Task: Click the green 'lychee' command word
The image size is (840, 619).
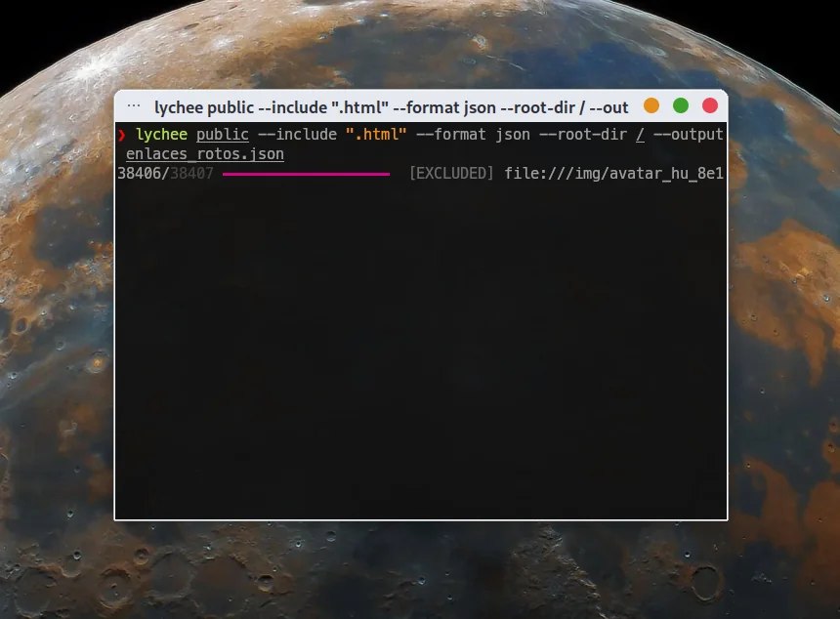Action: click(161, 135)
